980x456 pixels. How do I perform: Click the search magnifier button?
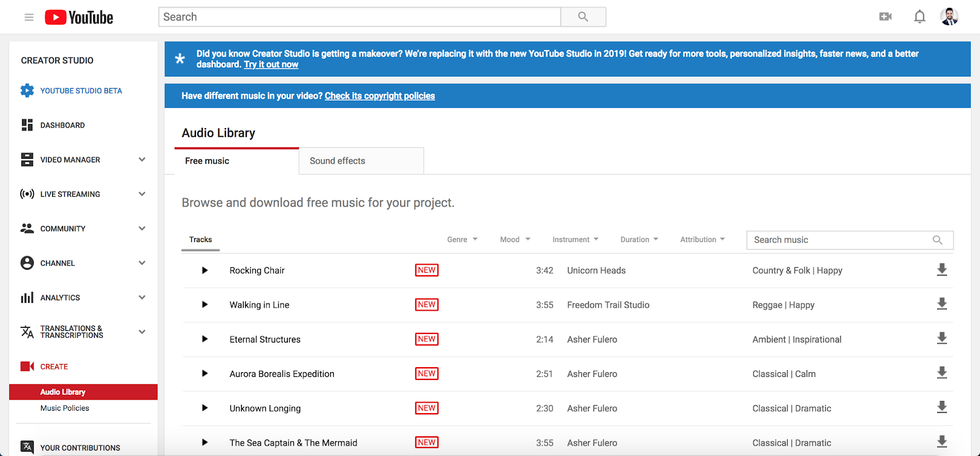click(x=583, y=17)
